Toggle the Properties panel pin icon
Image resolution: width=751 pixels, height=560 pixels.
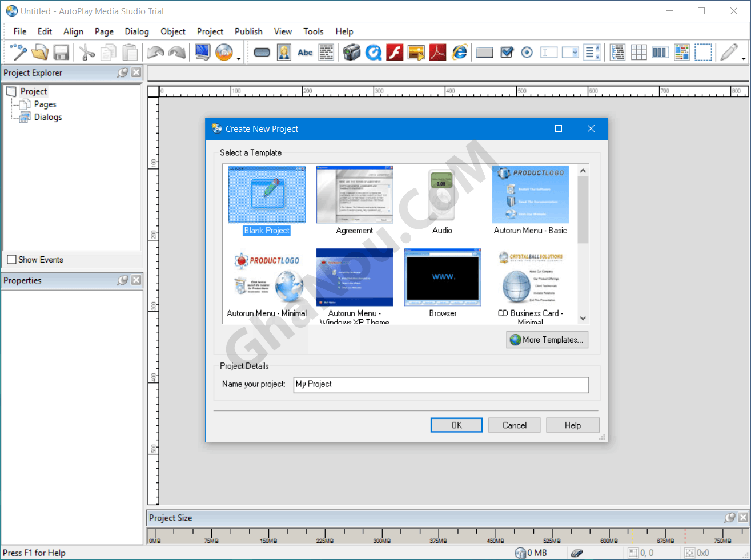point(123,280)
